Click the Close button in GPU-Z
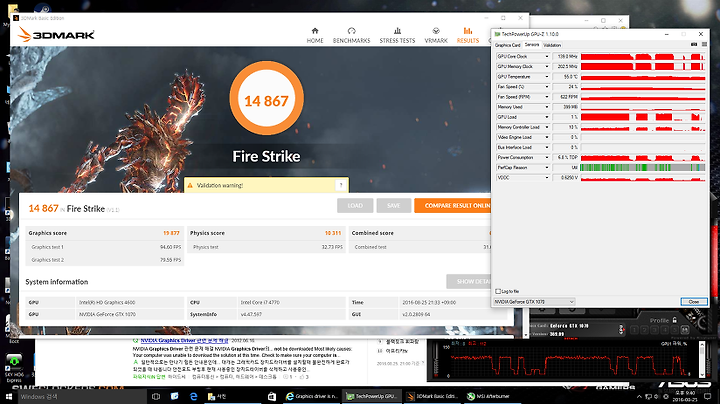Viewport: 720px width, 404px height. [694, 302]
